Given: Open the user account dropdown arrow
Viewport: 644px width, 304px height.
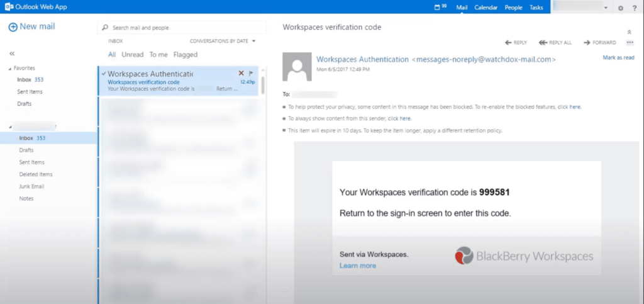Looking at the screenshot, I should (606, 8).
